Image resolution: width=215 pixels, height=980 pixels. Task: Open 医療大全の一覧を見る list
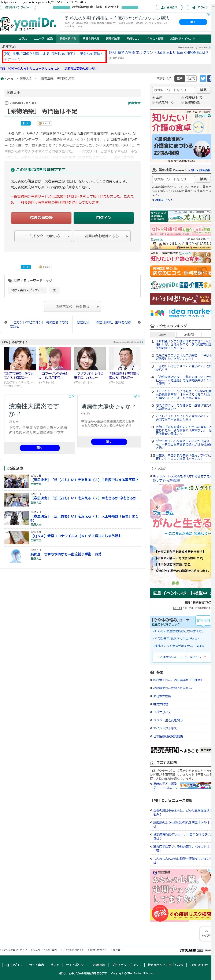(73, 306)
